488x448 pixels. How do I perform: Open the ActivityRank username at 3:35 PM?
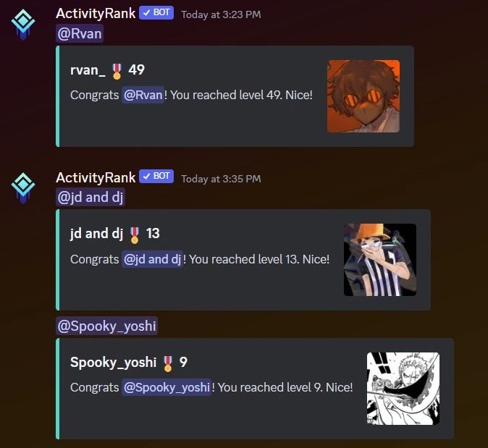(96, 177)
